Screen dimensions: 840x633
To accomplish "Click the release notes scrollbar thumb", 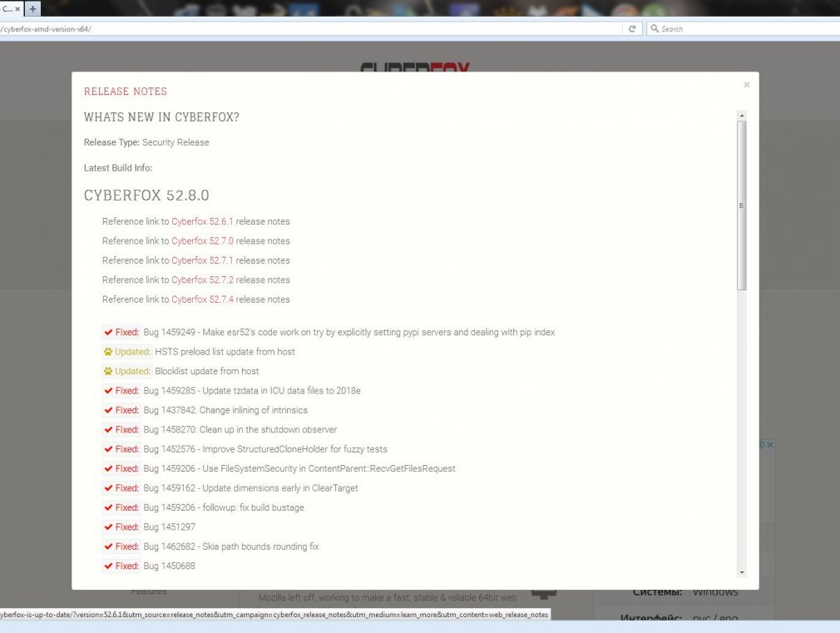I will point(741,205).
